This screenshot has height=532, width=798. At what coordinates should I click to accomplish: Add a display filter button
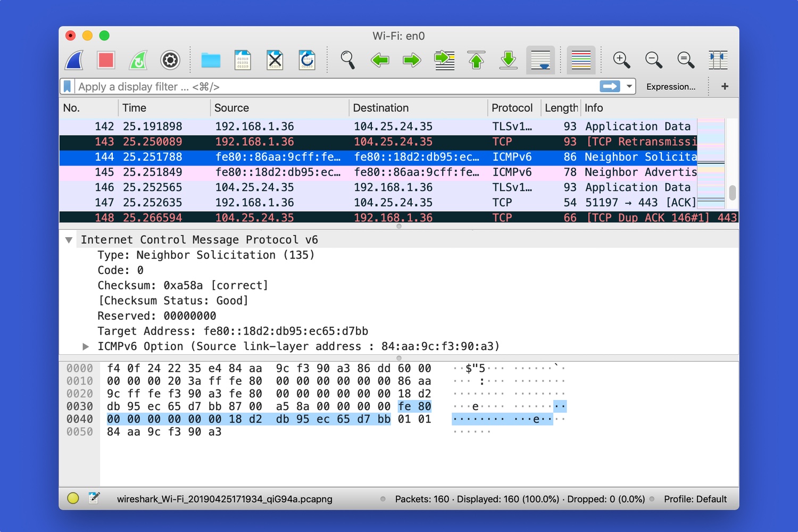pyautogui.click(x=725, y=86)
